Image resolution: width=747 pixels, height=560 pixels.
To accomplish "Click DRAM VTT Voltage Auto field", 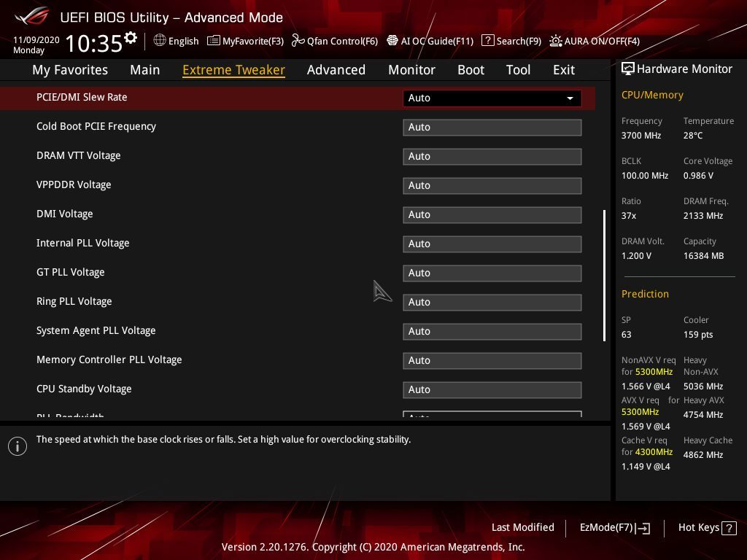I will [492, 156].
